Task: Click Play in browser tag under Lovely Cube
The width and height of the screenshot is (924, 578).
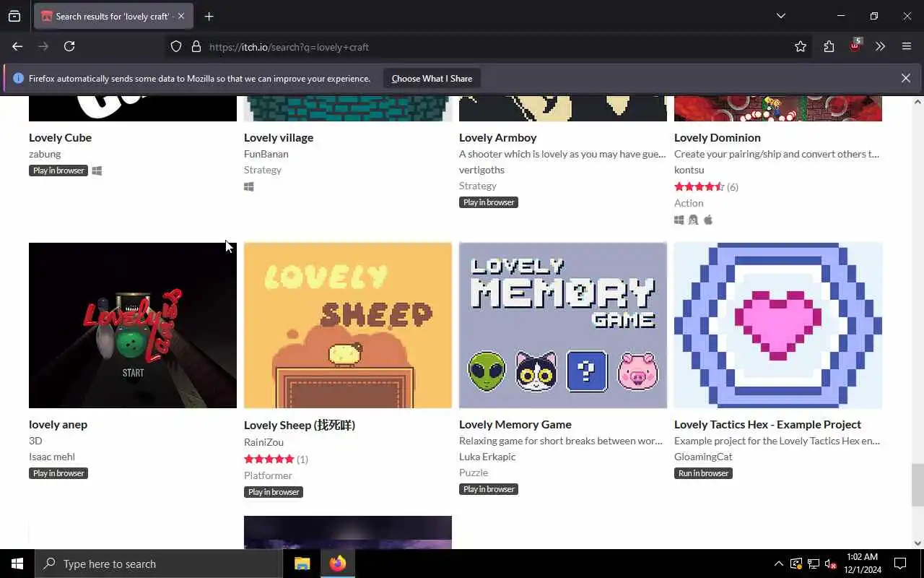Action: (58, 171)
